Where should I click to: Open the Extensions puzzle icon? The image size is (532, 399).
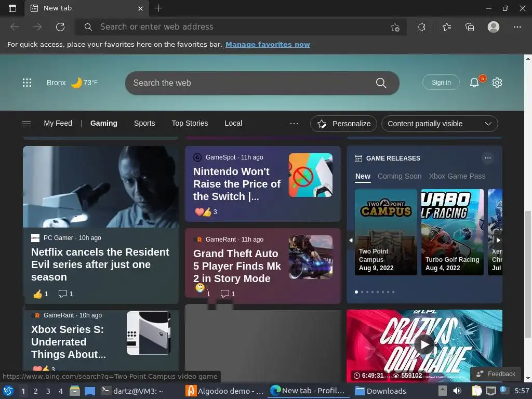coord(421,27)
